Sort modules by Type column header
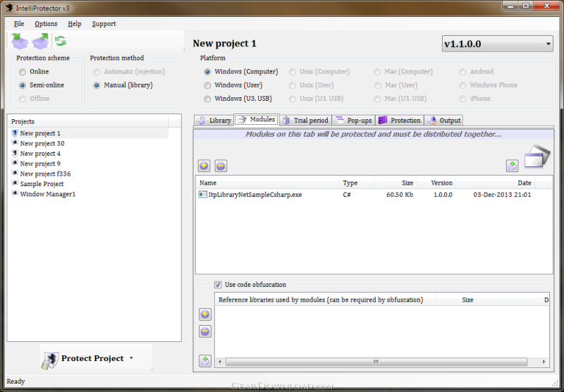Image resolution: width=564 pixels, height=392 pixels. pyautogui.click(x=357, y=183)
